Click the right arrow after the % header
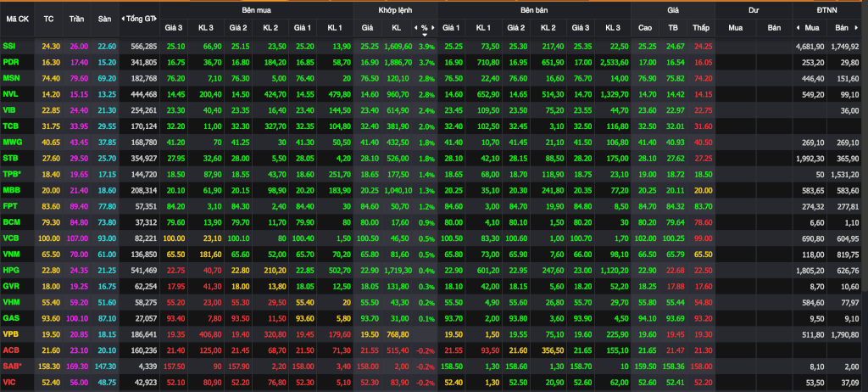868x392 pixels. pyautogui.click(x=433, y=27)
